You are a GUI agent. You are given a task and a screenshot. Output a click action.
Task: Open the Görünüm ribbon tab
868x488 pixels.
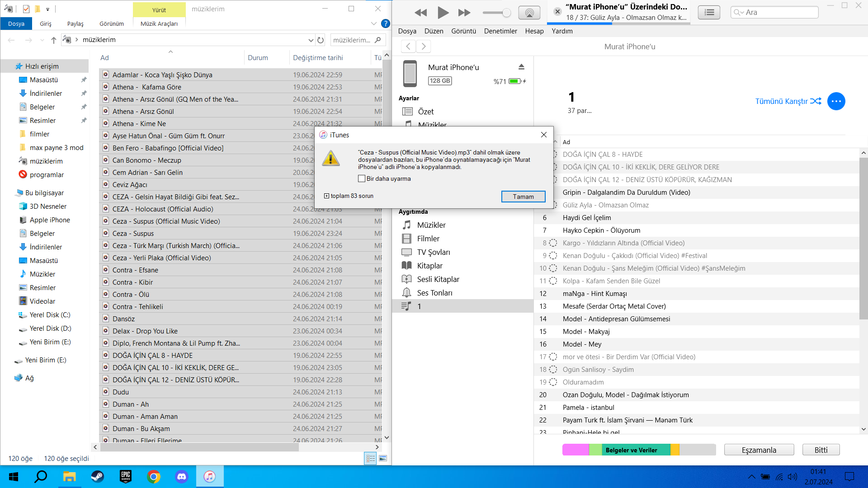[111, 23]
